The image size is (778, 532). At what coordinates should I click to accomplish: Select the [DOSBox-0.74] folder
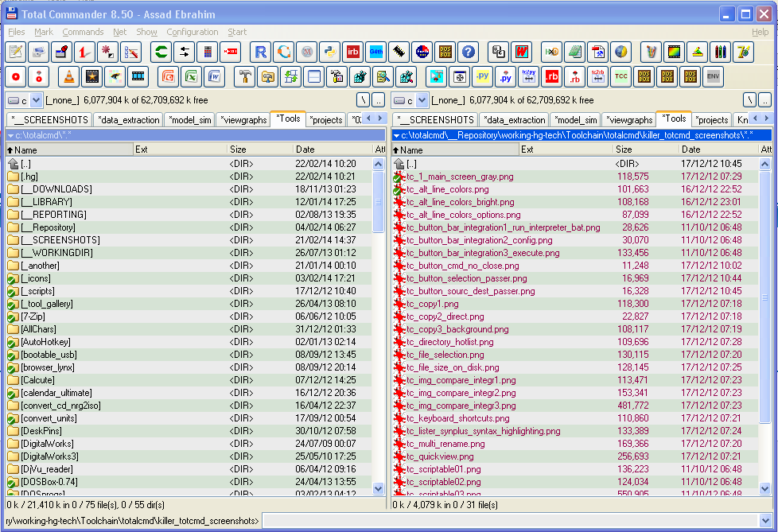[189, 482]
